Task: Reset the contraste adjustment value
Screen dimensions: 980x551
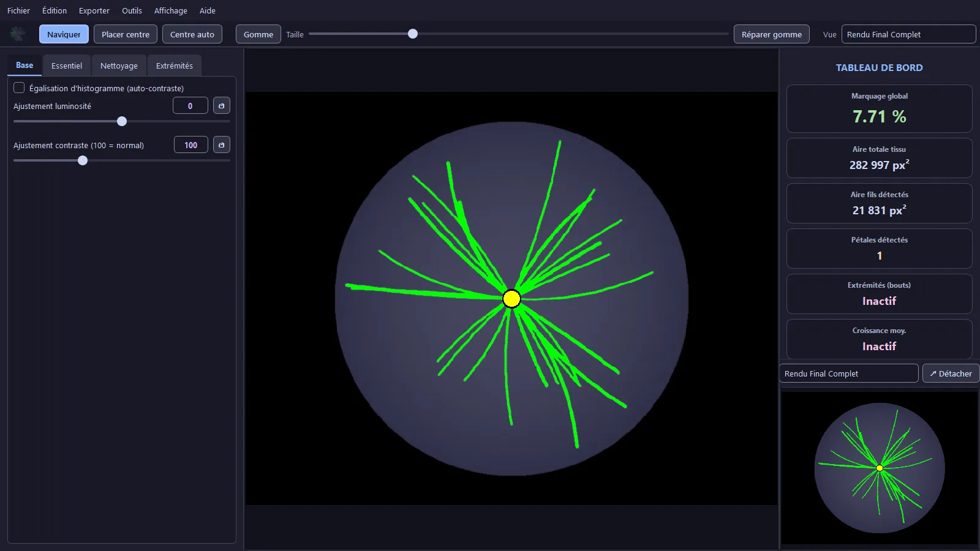Action: tap(222, 145)
